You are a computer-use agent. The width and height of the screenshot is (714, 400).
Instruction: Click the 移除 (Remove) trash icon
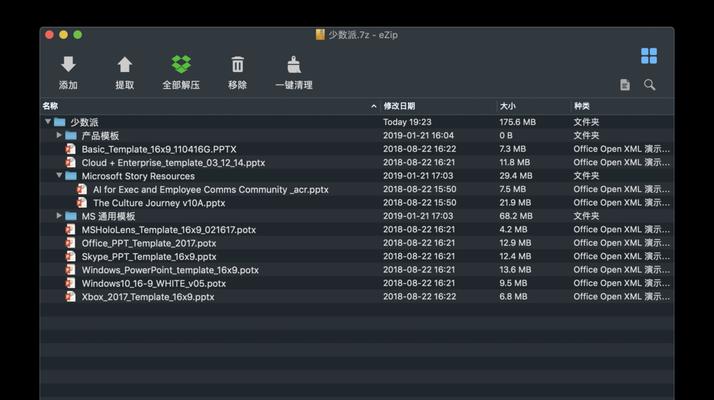click(237, 64)
